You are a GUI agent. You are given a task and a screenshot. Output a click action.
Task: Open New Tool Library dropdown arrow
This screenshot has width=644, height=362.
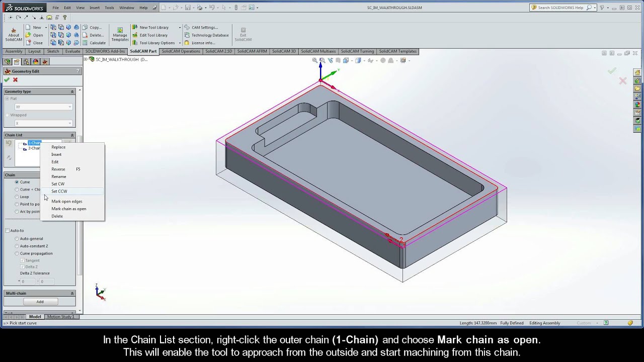(180, 28)
